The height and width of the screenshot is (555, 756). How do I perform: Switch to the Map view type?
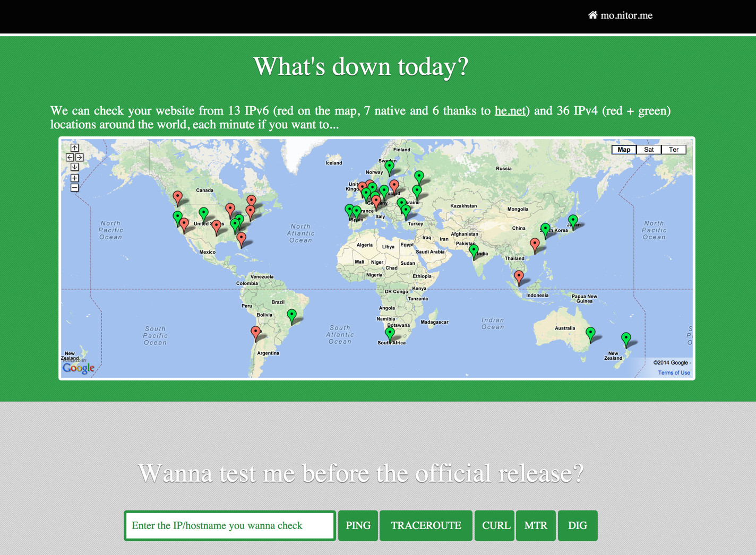tap(624, 150)
